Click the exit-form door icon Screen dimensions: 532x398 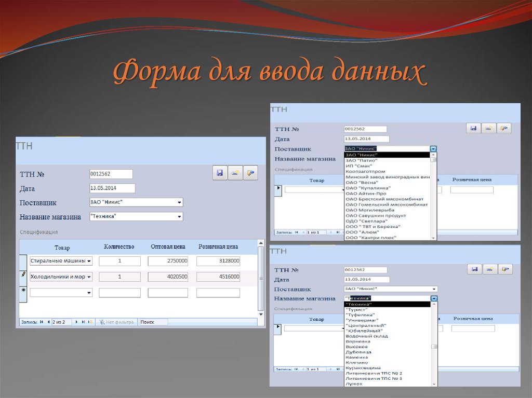pyautogui.click(x=251, y=172)
